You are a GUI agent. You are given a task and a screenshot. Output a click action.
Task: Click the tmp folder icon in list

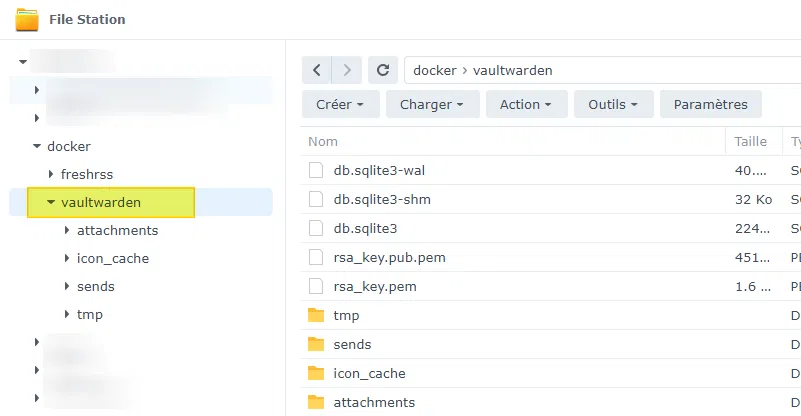tap(316, 315)
